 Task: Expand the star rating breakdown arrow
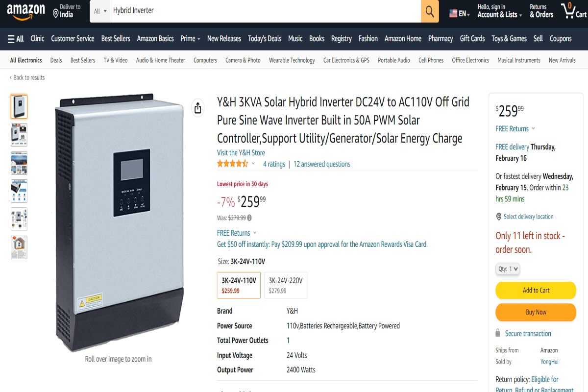[253, 164]
